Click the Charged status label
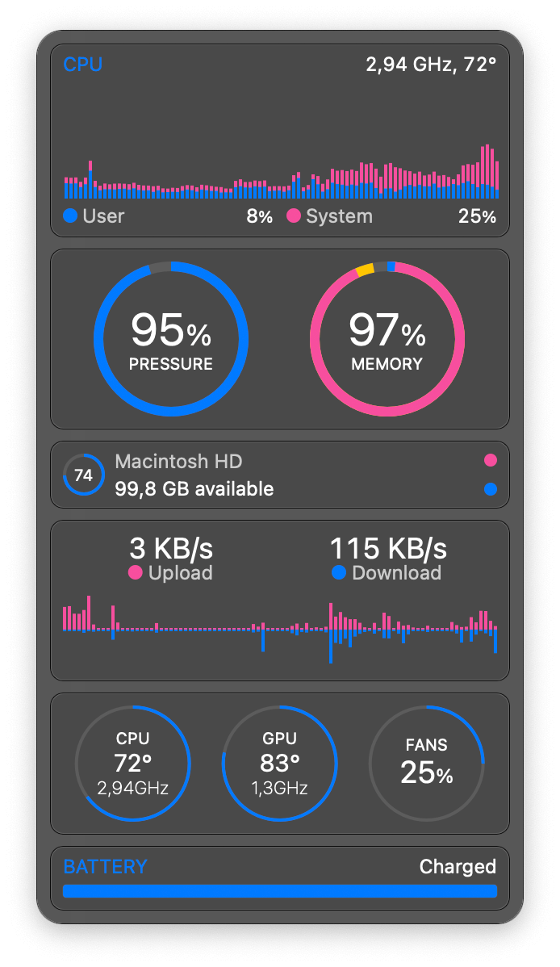 pos(458,866)
